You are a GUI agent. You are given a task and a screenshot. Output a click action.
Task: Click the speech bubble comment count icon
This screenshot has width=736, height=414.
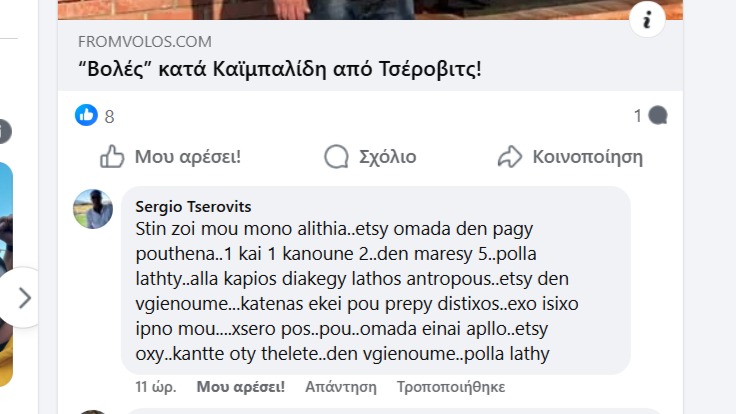click(658, 116)
